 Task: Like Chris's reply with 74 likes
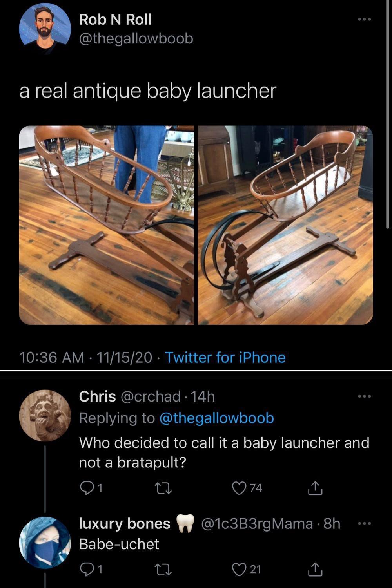click(x=239, y=488)
